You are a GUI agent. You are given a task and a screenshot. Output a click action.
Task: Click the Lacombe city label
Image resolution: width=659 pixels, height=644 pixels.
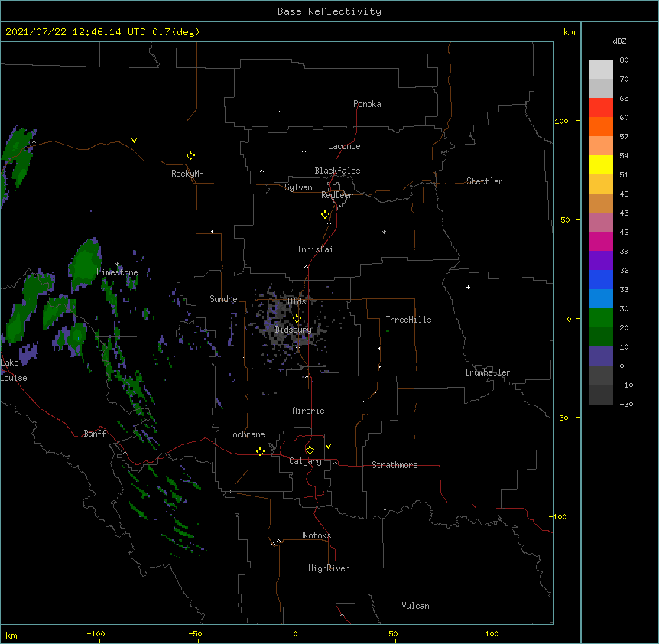[x=344, y=146]
